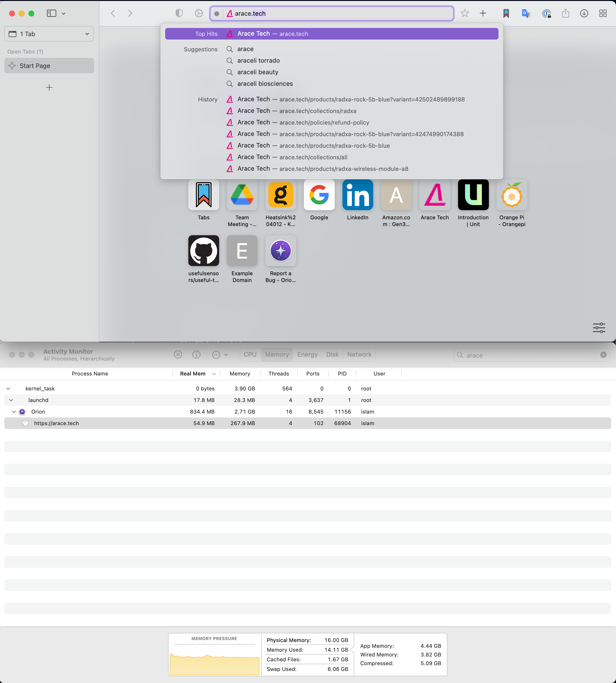This screenshot has height=683, width=616.
Task: Stop process button in Activity Monitor
Action: click(178, 354)
